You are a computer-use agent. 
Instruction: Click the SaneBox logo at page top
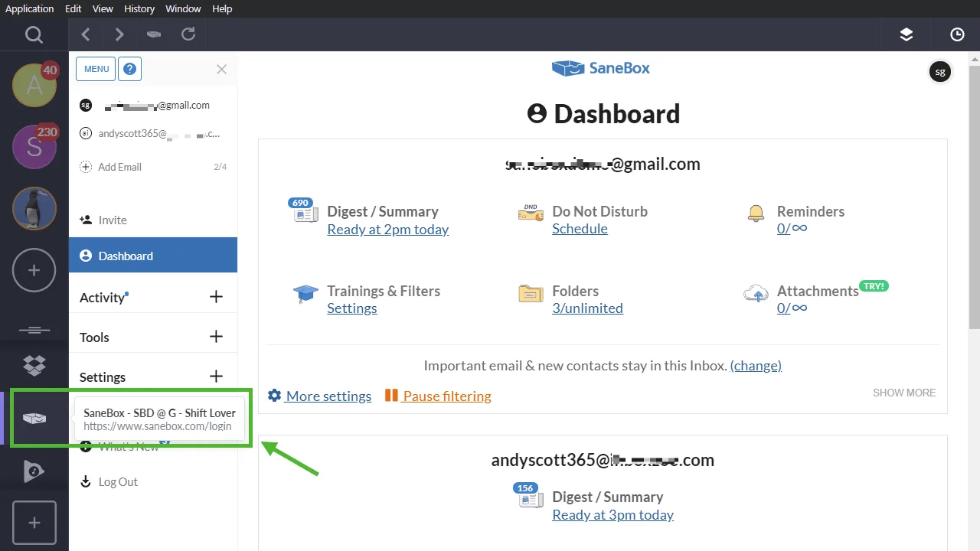click(x=601, y=68)
